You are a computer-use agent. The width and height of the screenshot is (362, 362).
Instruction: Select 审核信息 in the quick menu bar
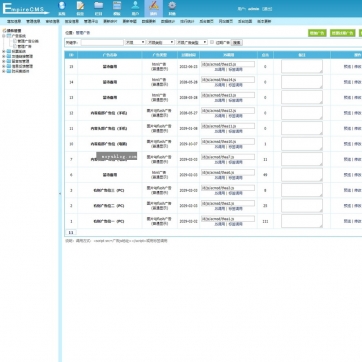pos(52,21)
